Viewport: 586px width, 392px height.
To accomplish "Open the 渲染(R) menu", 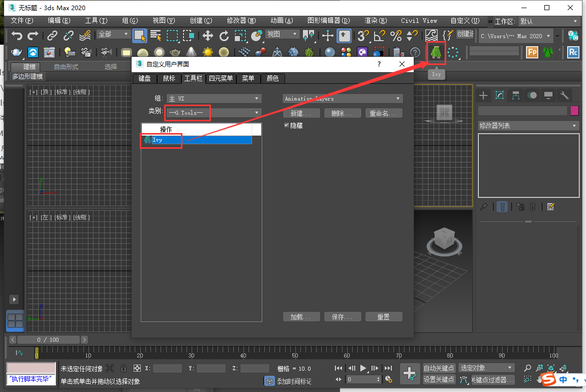I will (376, 21).
